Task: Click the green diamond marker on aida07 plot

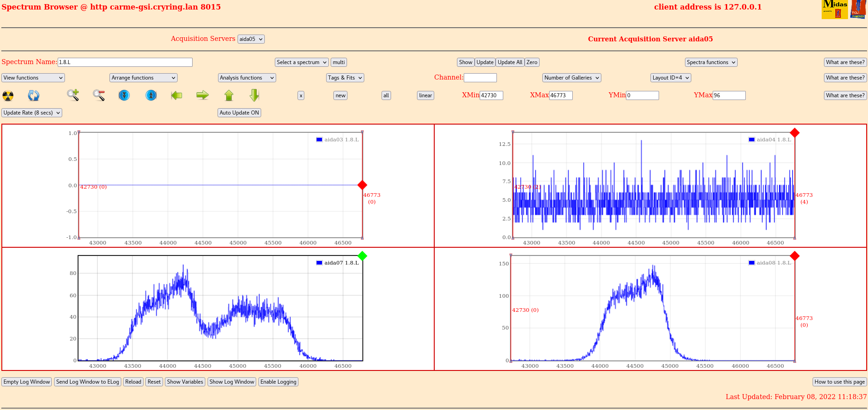Action: 362,256
